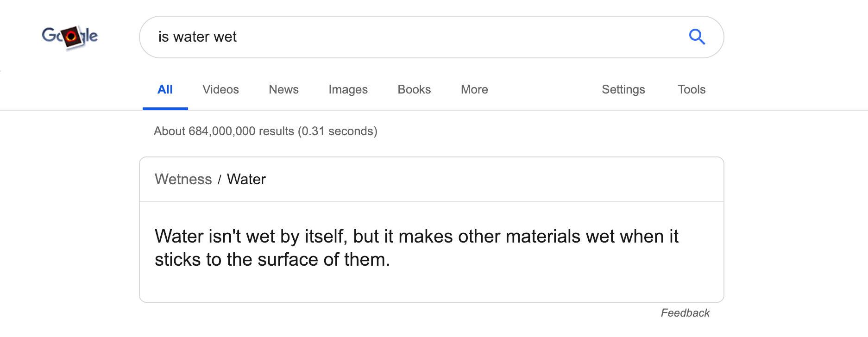Click the blue magnifying glass search icon
This screenshot has width=868, height=337.
coord(697,37)
